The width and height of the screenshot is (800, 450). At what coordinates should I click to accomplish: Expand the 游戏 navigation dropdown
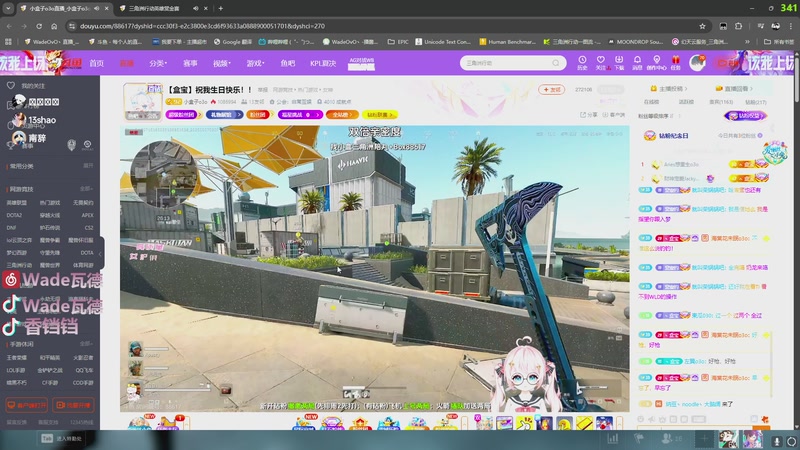[255, 63]
